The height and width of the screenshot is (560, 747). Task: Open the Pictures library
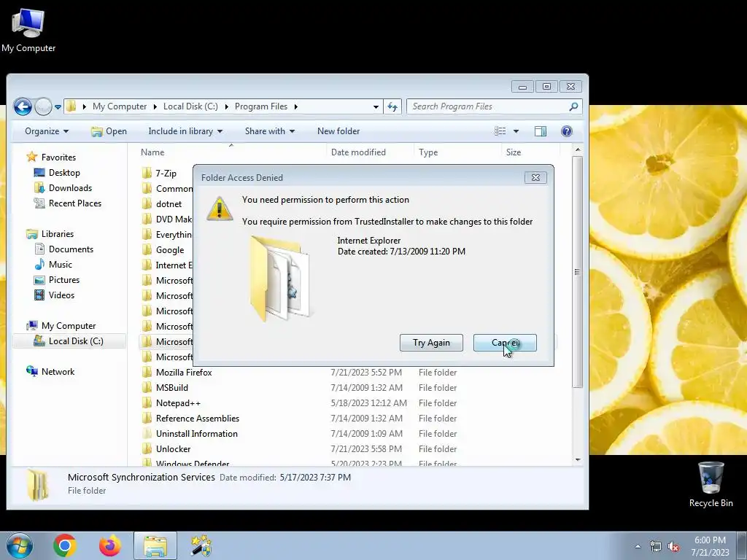(57, 280)
